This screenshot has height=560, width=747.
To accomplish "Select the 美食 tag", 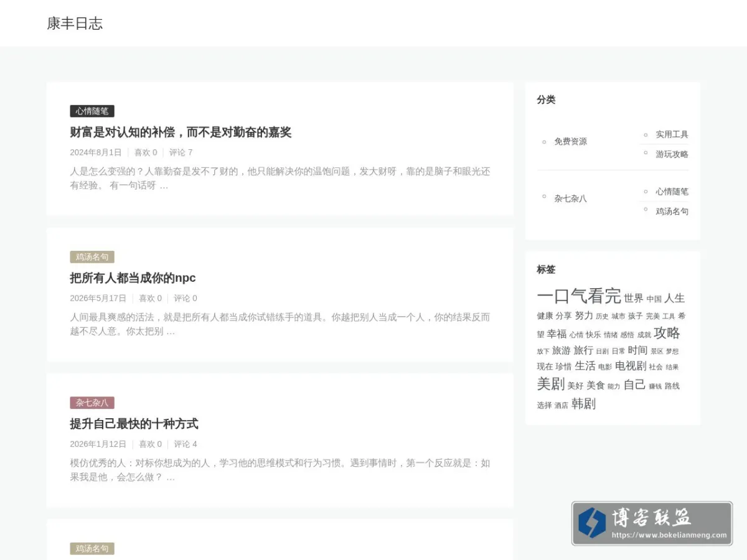I will coord(596,386).
